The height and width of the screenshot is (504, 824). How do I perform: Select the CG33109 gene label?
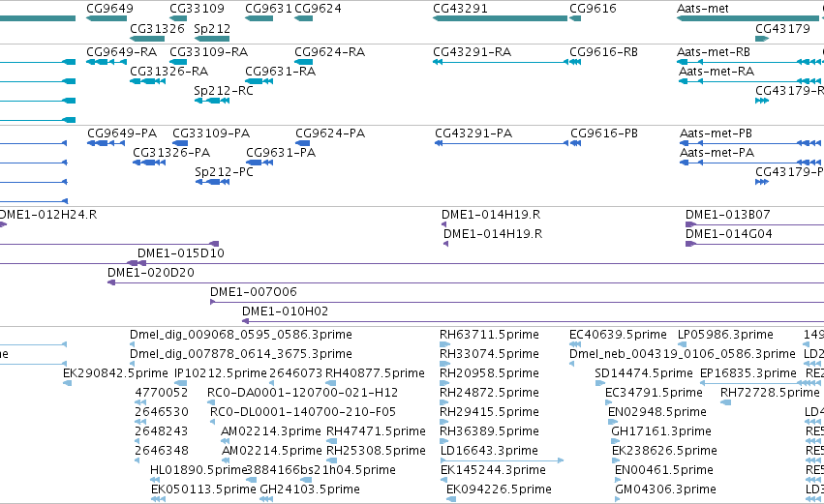pos(198,9)
